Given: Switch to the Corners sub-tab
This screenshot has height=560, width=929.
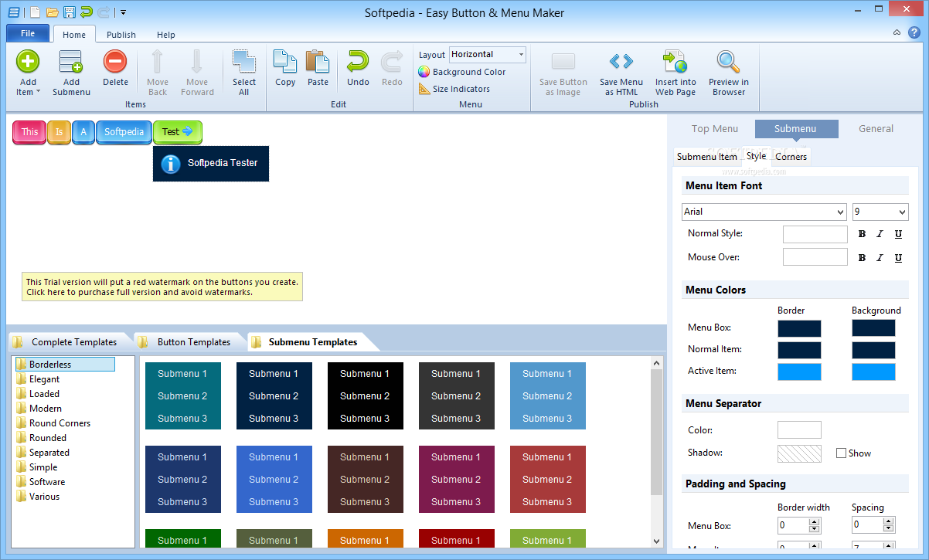Looking at the screenshot, I should (x=791, y=157).
